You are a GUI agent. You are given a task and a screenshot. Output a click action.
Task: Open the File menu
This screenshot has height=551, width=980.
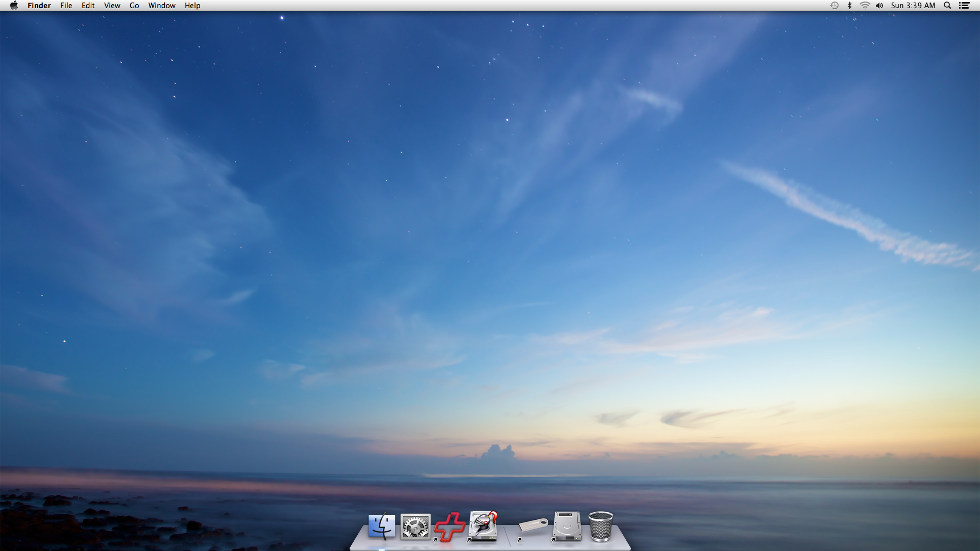(x=66, y=6)
